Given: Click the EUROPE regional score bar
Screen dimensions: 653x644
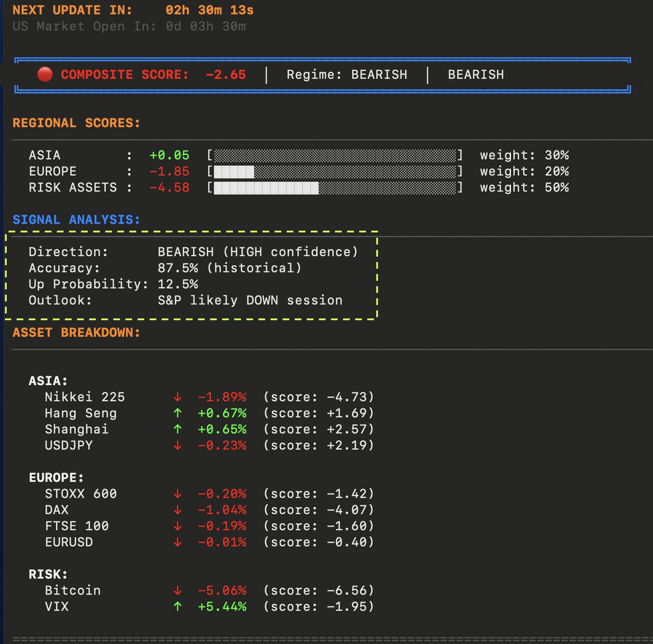Looking at the screenshot, I should (x=335, y=172).
